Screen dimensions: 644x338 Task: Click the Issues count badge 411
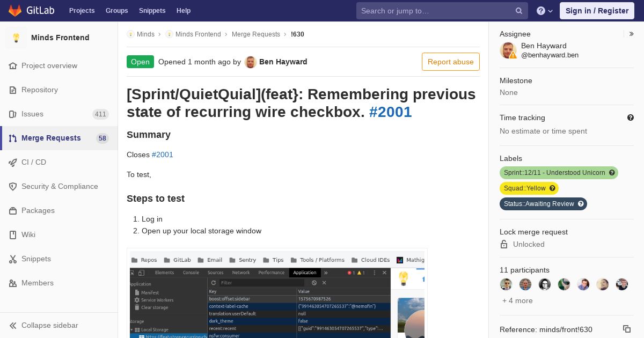tap(100, 114)
